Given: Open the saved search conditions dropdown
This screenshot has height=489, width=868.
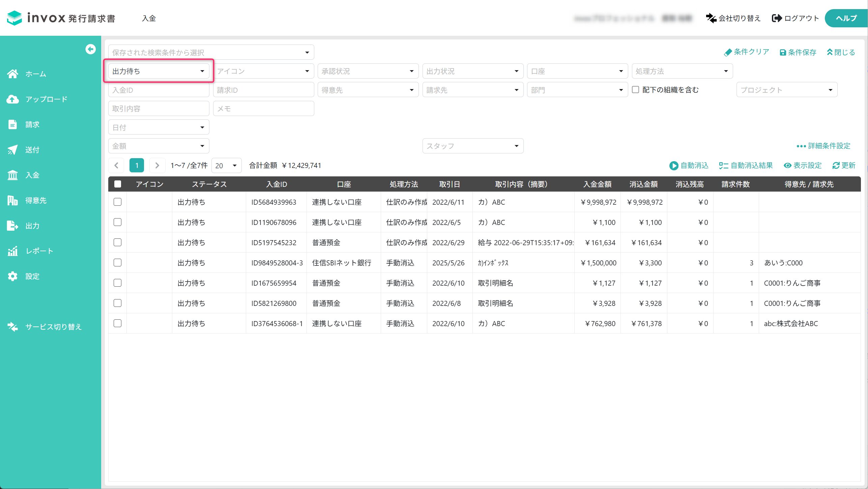Looking at the screenshot, I should click(211, 52).
